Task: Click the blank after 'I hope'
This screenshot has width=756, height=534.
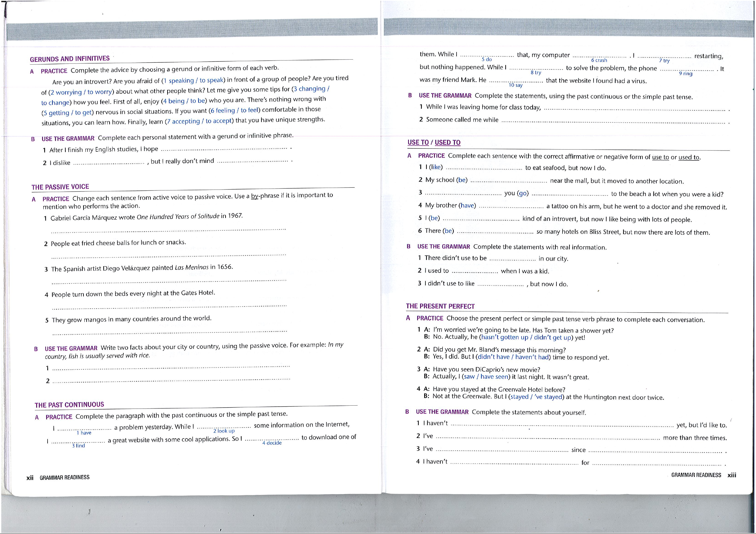Action: point(224,148)
